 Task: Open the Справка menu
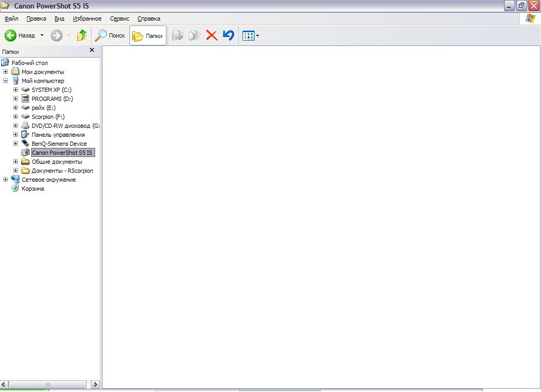(x=148, y=18)
